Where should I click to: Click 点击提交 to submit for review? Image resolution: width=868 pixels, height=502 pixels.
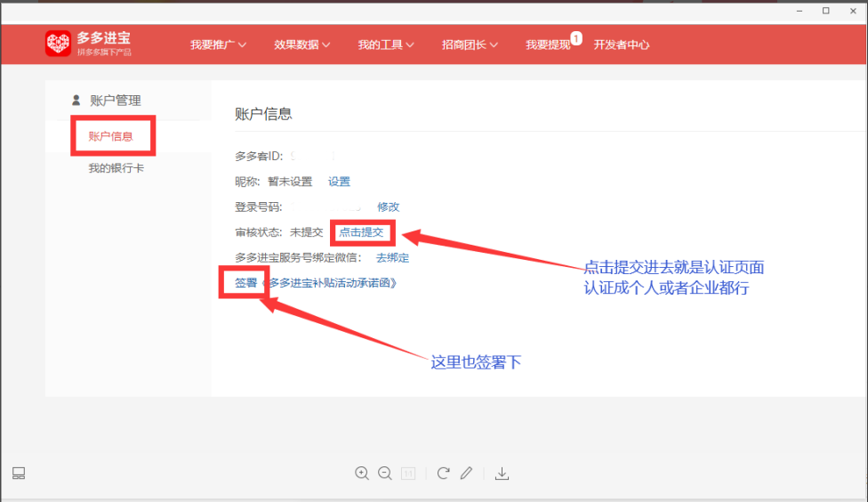pos(361,232)
